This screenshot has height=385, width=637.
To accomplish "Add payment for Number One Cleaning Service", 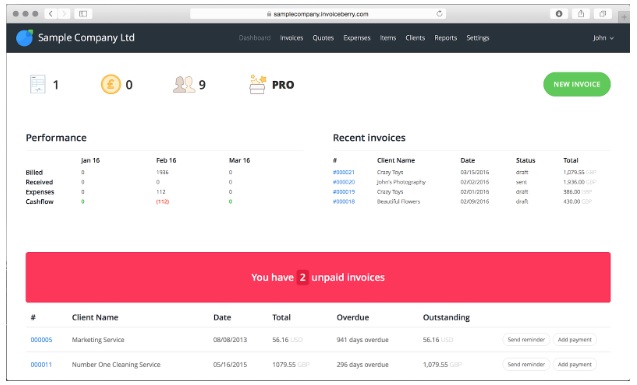I will pos(574,364).
